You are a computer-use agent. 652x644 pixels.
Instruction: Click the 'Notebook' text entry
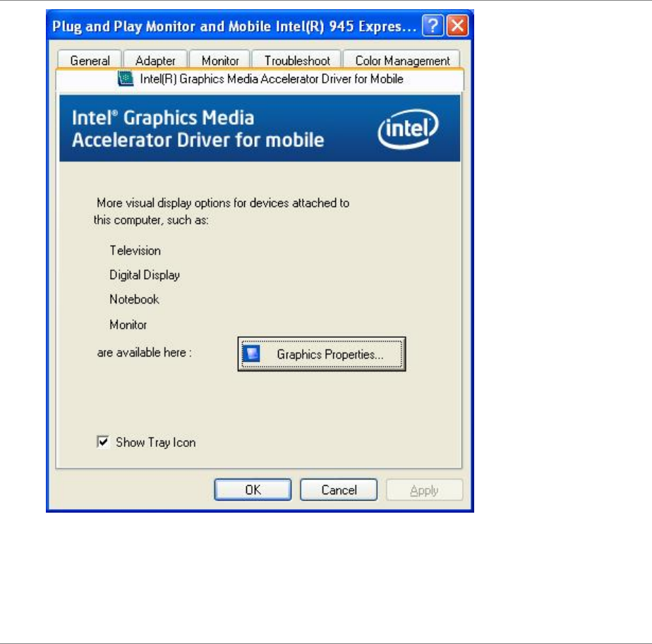[134, 299]
